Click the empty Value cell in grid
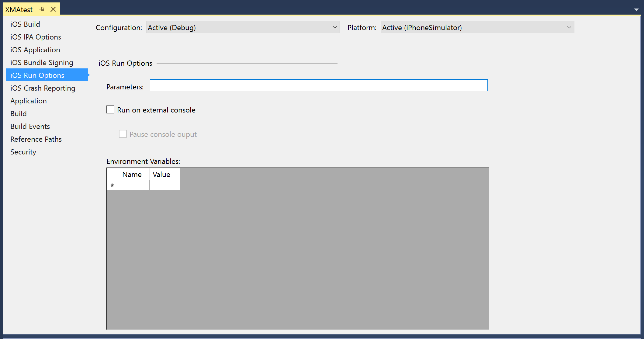The width and height of the screenshot is (644, 339). 164,185
